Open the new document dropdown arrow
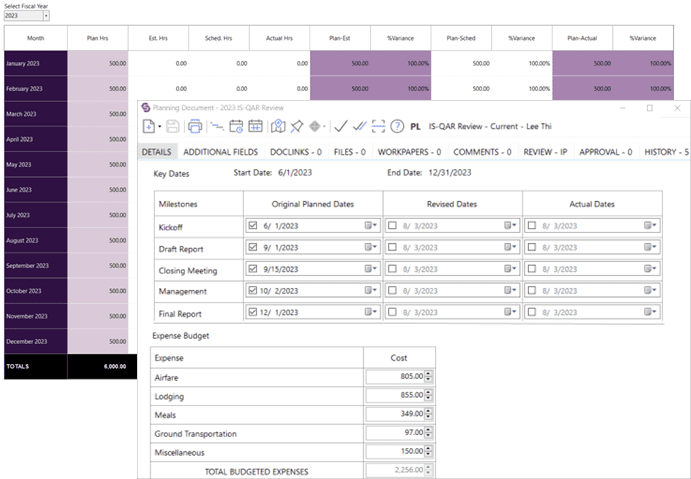 coord(160,127)
